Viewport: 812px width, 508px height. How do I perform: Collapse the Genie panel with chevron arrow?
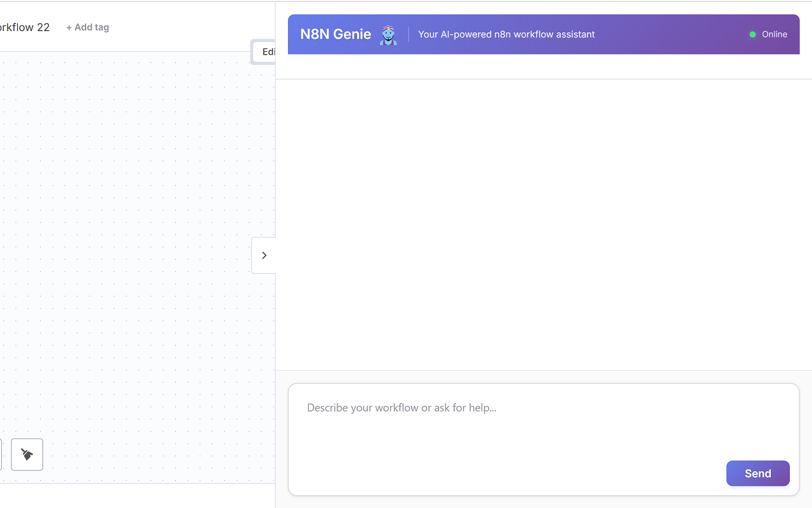[264, 255]
